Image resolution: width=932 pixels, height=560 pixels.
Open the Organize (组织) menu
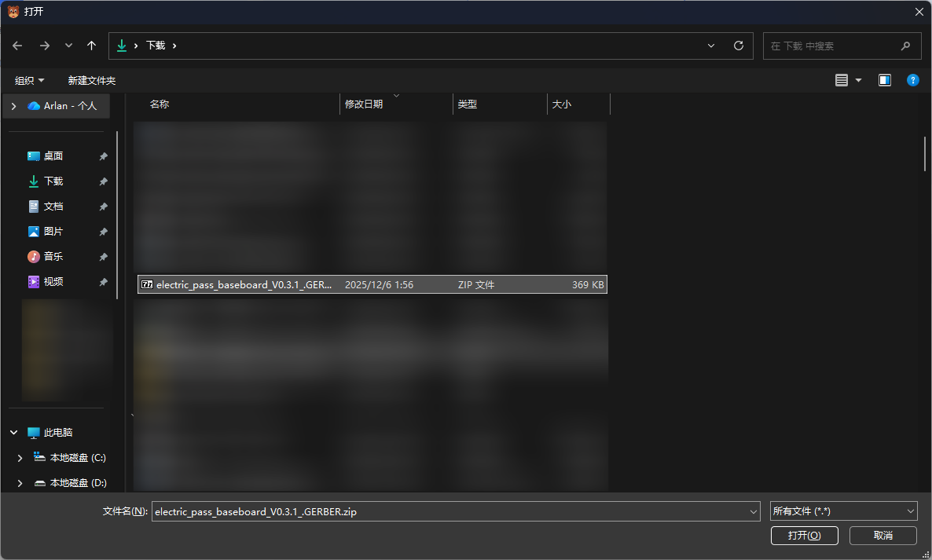30,80
